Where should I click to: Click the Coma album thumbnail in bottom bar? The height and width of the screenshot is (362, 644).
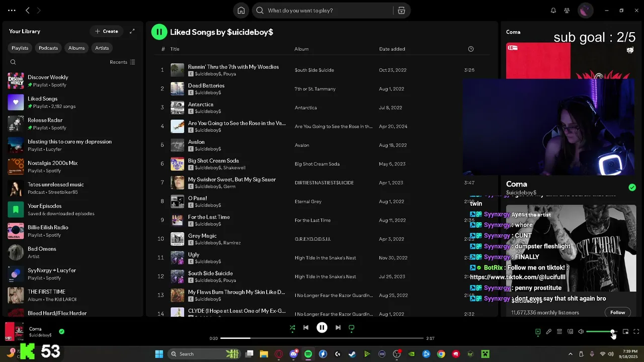(14, 332)
